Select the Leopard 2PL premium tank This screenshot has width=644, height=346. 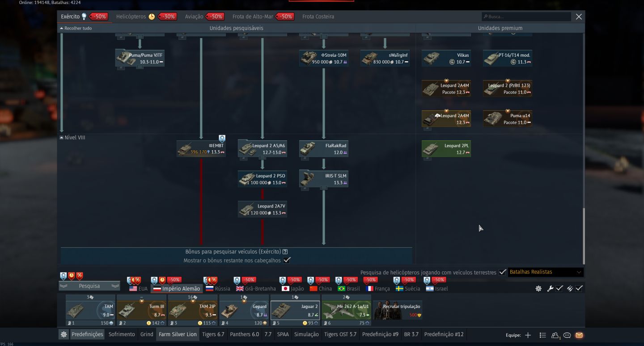tap(446, 149)
